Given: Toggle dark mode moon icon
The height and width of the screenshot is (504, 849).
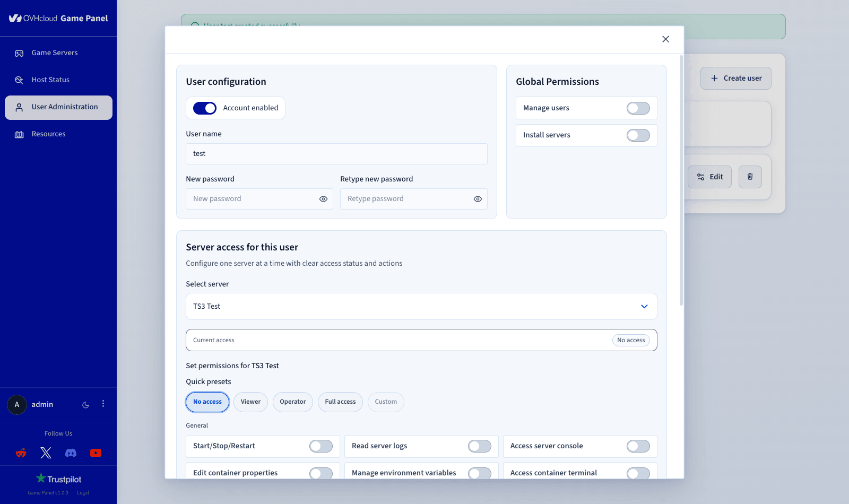Looking at the screenshot, I should (85, 405).
